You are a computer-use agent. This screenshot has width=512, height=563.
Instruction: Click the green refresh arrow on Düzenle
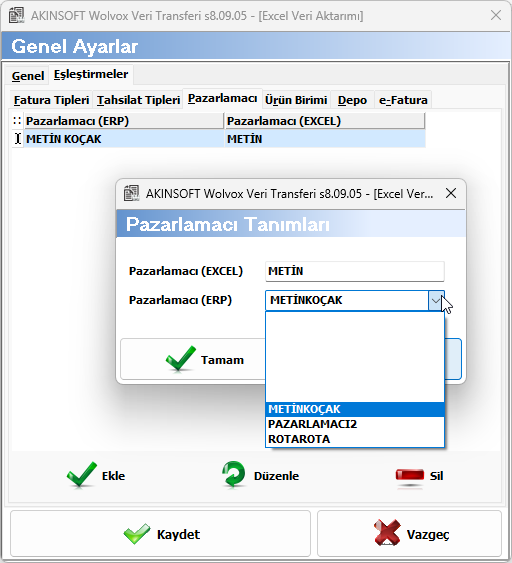tap(233, 474)
